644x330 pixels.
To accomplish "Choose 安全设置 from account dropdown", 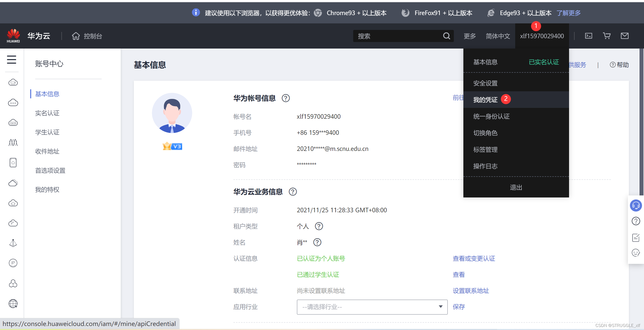I will pos(485,83).
